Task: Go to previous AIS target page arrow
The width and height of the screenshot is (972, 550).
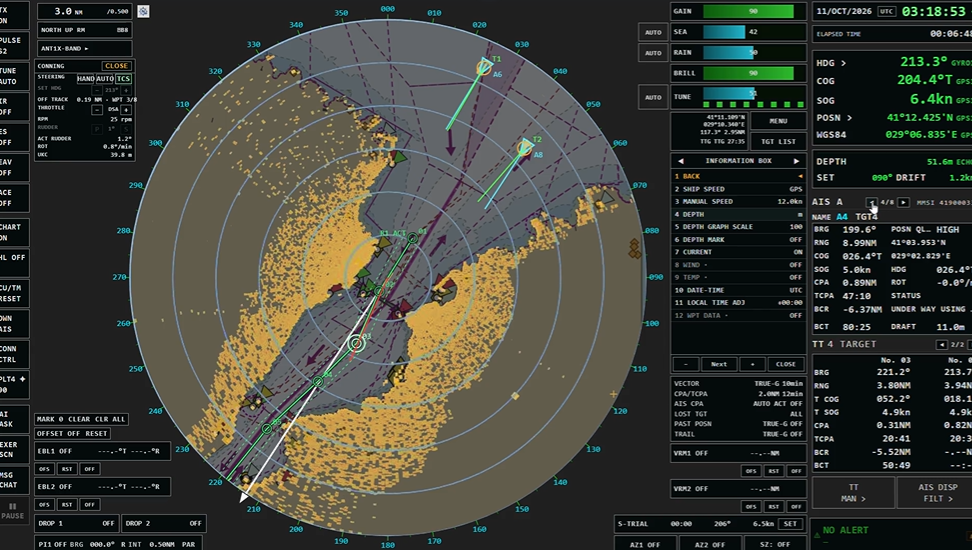Action: click(872, 203)
